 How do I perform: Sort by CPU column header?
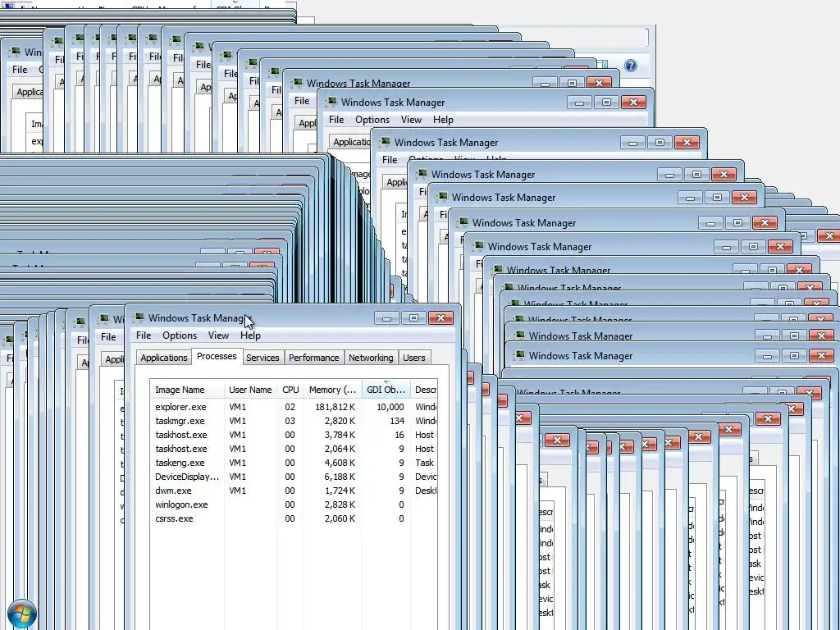tap(290, 390)
